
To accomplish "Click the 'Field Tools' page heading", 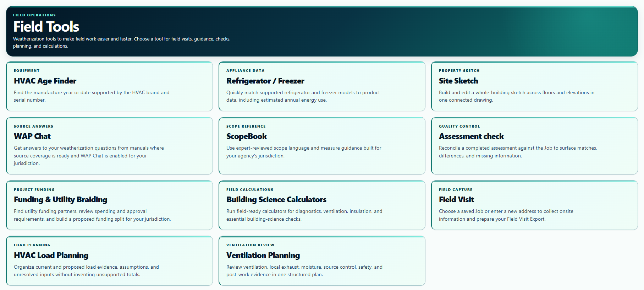I will [x=46, y=27].
